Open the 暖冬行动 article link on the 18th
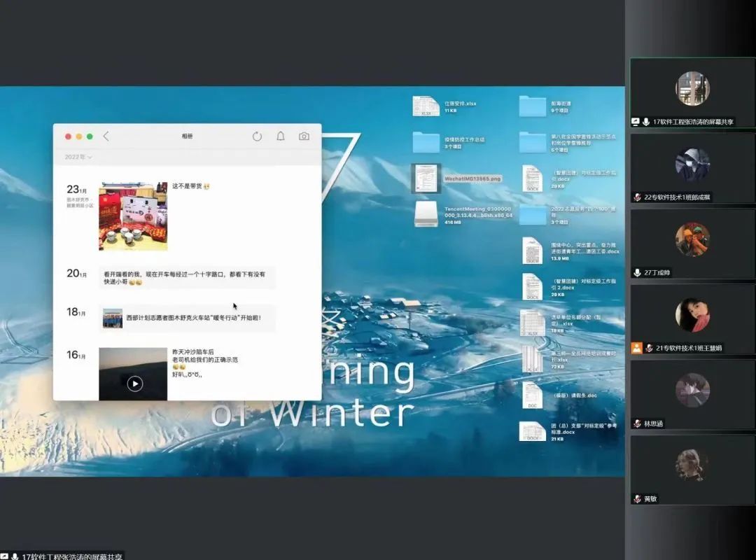Screen dimensions: 756x560 (x=188, y=318)
